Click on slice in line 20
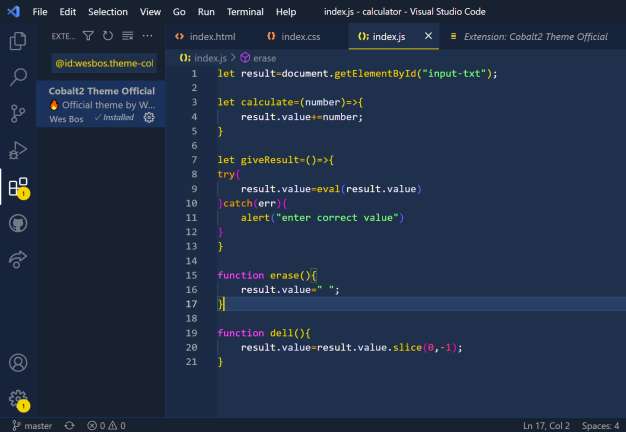626x432 pixels. point(407,348)
